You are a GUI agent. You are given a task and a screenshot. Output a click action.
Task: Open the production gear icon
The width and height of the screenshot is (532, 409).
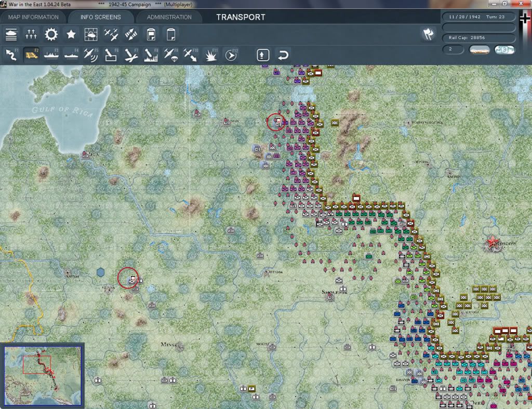(x=51, y=35)
